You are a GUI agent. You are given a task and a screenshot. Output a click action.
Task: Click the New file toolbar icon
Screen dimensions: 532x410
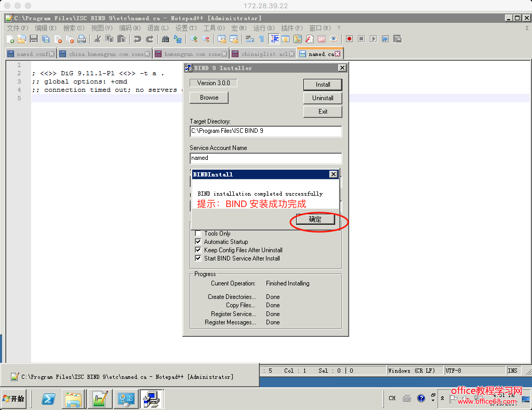click(x=10, y=39)
